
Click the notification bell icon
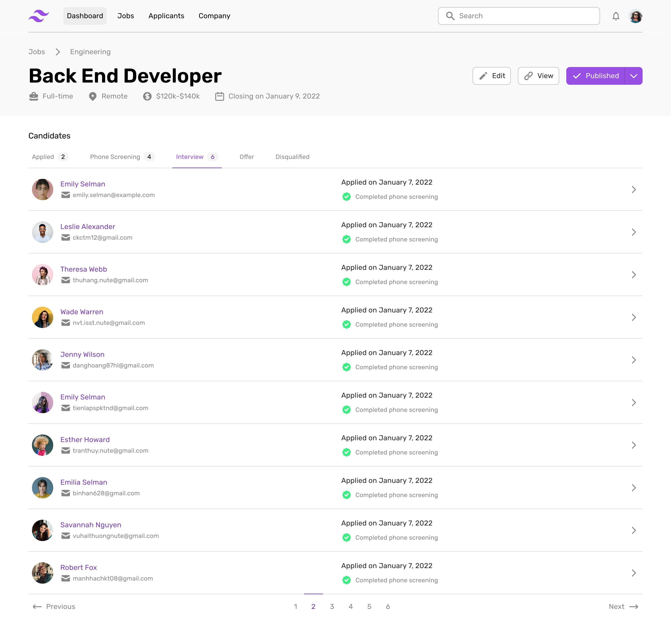(616, 16)
